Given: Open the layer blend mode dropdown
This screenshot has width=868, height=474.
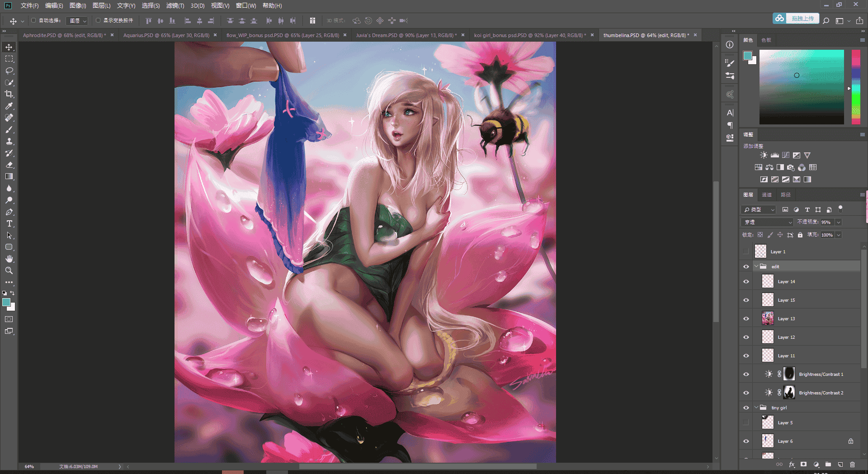Looking at the screenshot, I should click(x=768, y=222).
